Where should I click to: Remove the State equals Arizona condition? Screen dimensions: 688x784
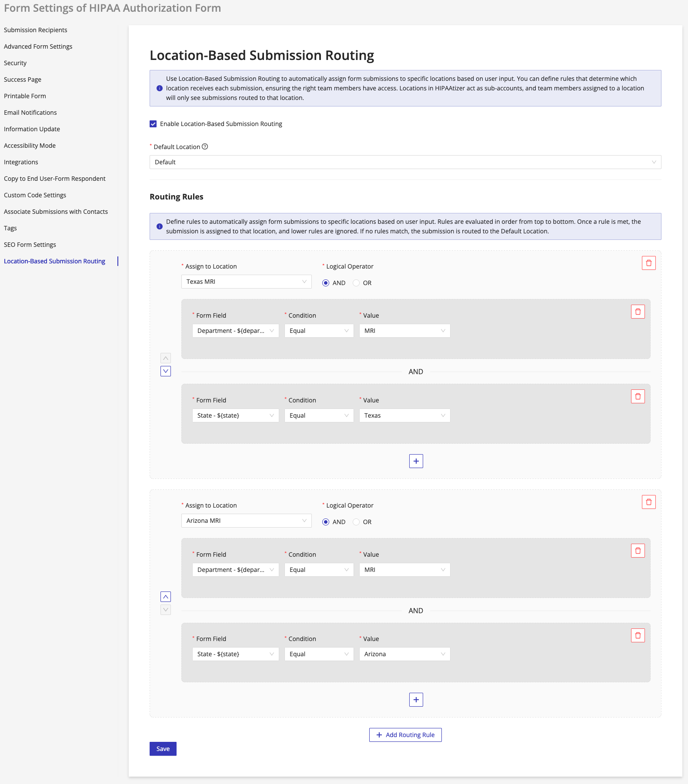coord(638,635)
